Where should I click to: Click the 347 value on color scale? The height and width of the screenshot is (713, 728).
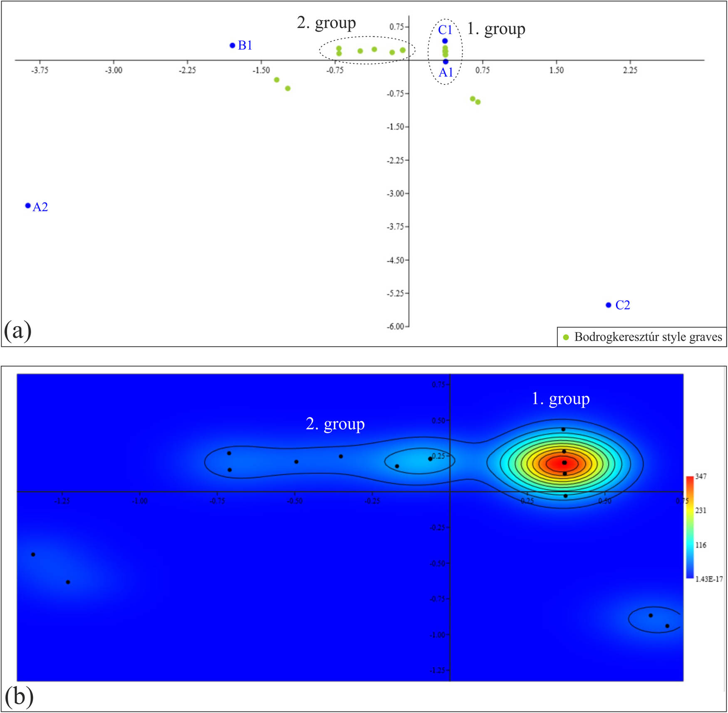point(701,476)
